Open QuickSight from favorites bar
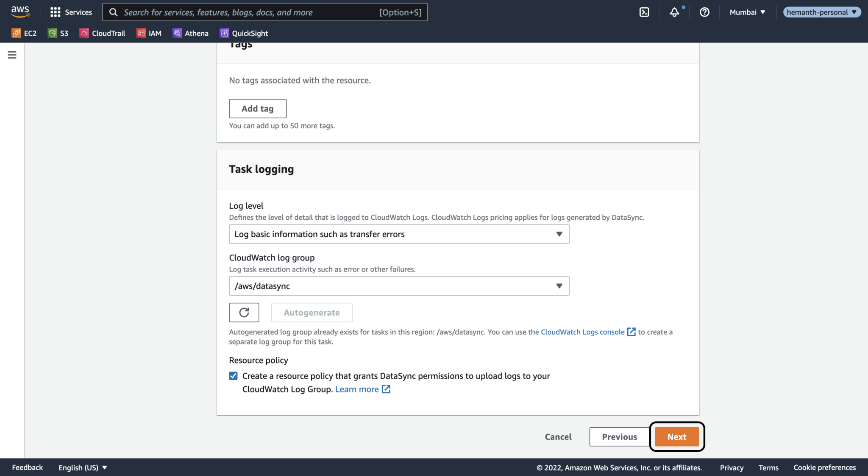Image resolution: width=868 pixels, height=476 pixels. 244,33
